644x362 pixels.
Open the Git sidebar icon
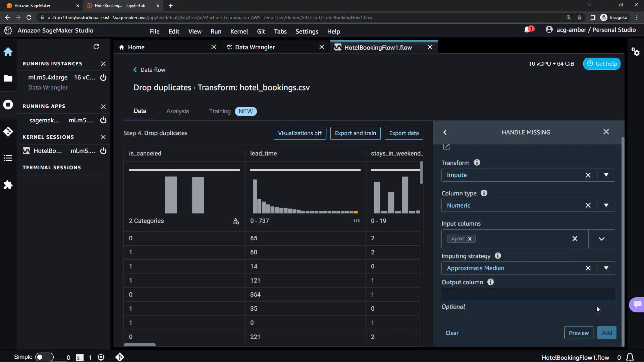click(8, 131)
